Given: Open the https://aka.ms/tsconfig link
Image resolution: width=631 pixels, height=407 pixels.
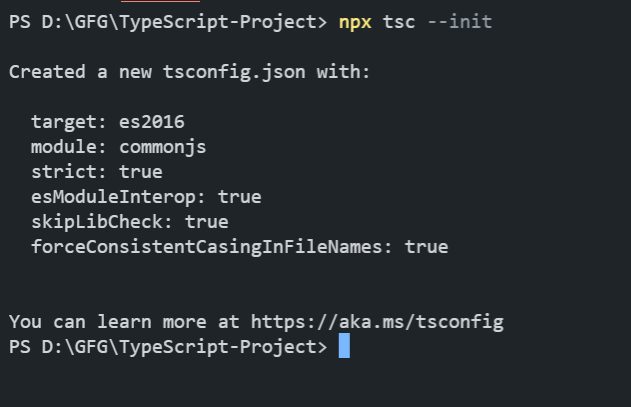Looking at the screenshot, I should coord(376,322).
